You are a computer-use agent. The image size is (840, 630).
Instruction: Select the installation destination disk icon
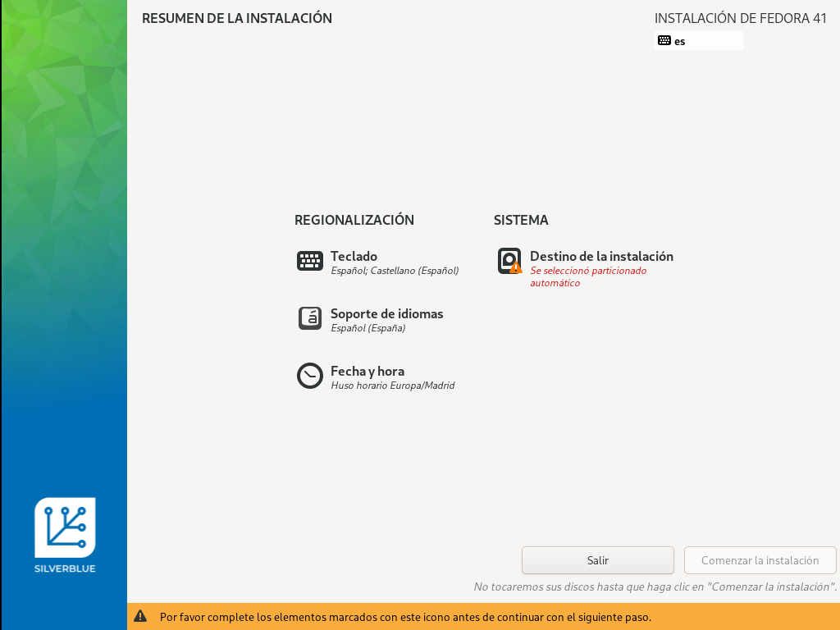(x=509, y=261)
